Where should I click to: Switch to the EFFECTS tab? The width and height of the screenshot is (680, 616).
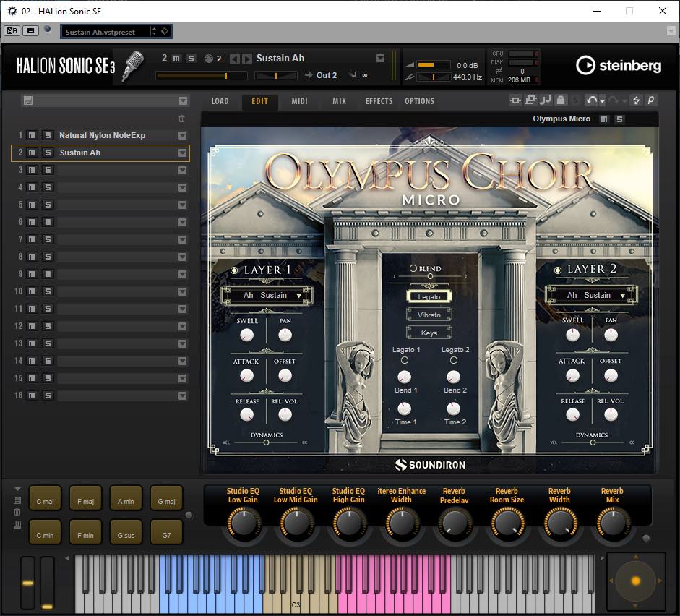click(379, 101)
